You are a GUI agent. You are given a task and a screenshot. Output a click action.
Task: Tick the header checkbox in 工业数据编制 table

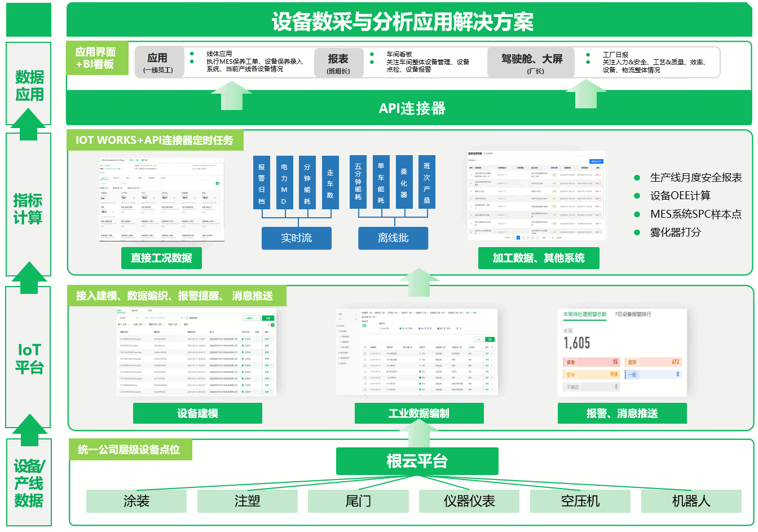365,348
